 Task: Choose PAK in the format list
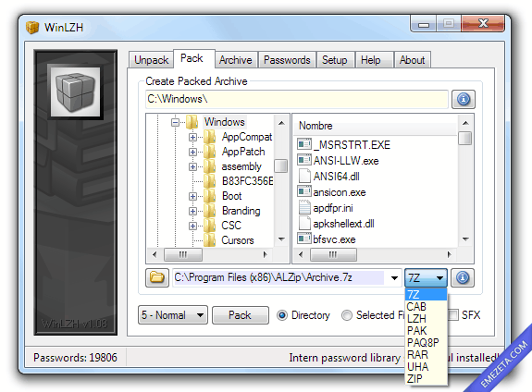[x=426, y=331]
